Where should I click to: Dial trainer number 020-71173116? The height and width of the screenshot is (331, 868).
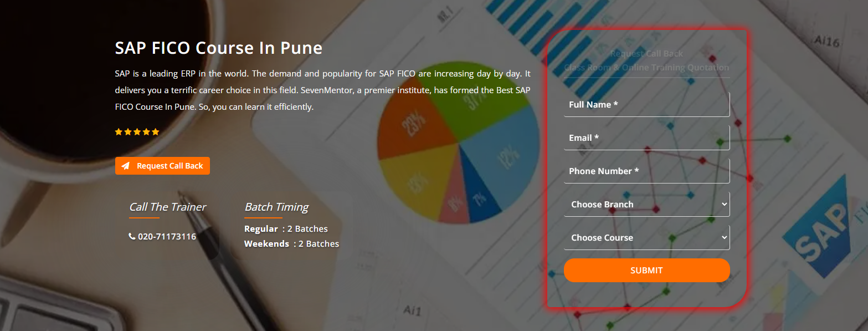(167, 237)
